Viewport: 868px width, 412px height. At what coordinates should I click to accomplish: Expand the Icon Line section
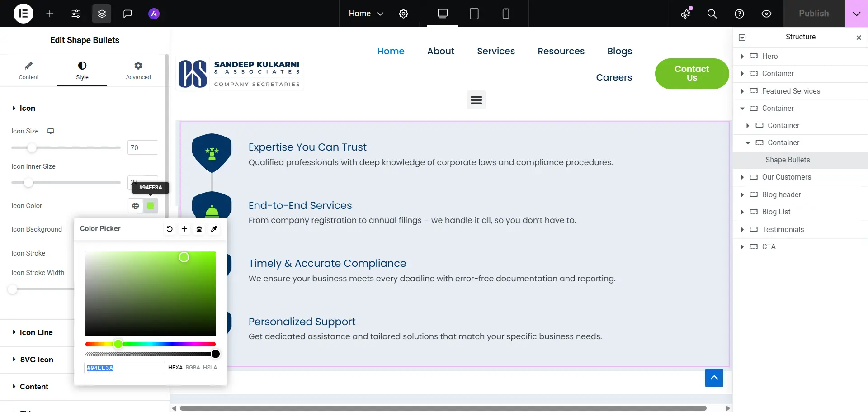point(36,332)
